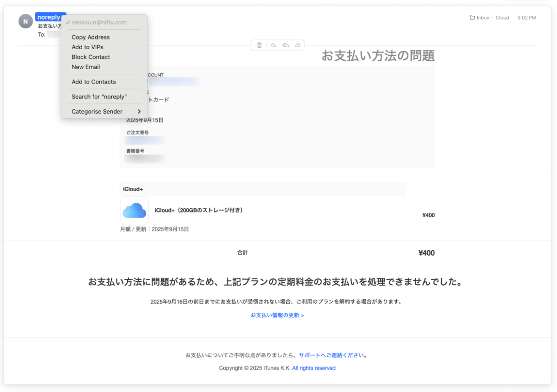Click the Inbox - iCloud mailbox label
Image resolution: width=557 pixels, height=392 pixels.
tap(493, 18)
